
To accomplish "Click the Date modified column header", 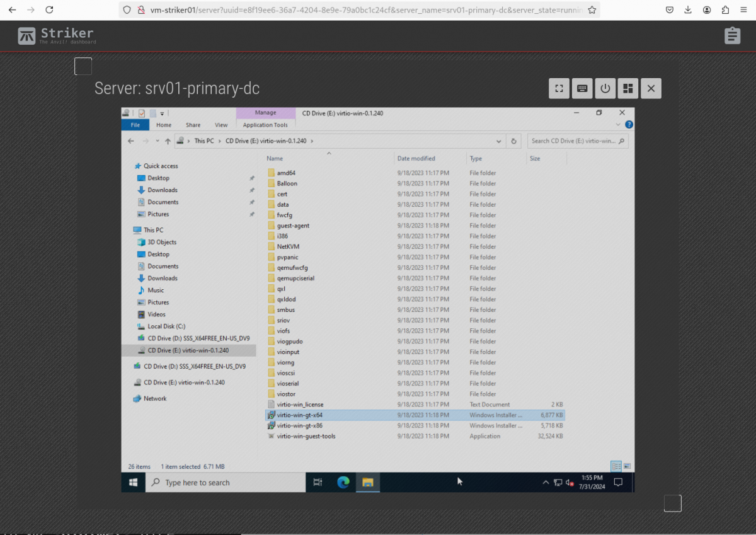I will click(x=416, y=158).
